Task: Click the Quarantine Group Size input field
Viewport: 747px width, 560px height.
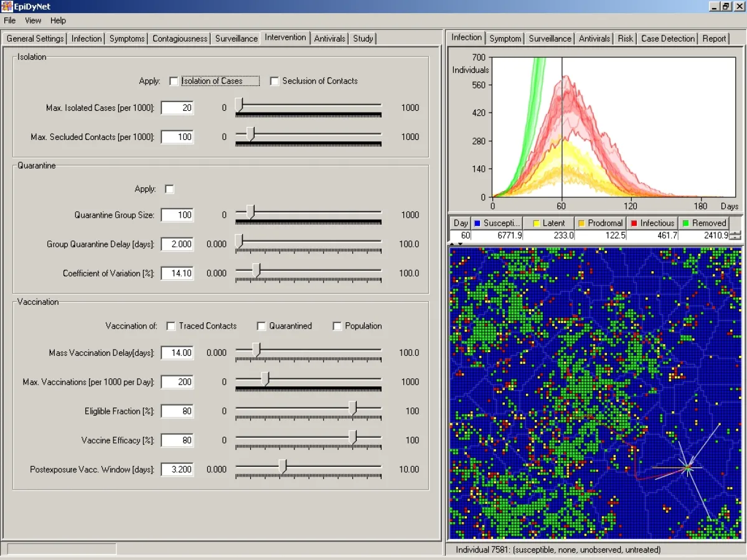Action: (x=177, y=215)
